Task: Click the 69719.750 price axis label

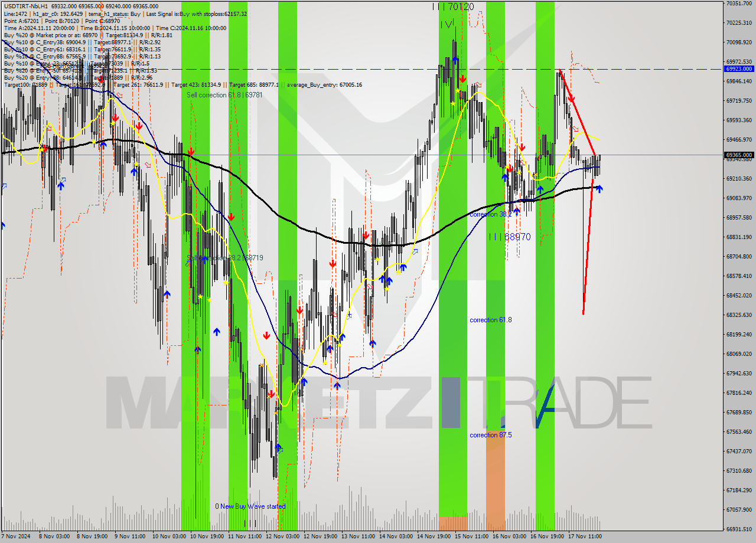Action: coord(739,101)
